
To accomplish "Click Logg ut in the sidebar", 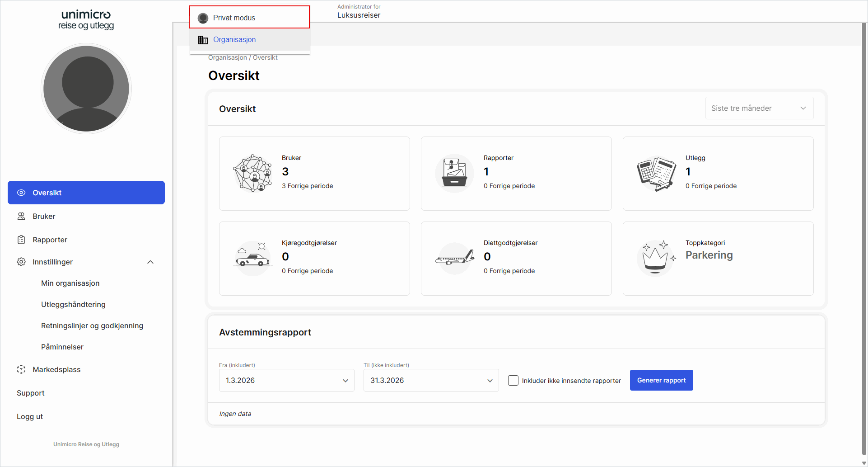I will click(x=30, y=416).
